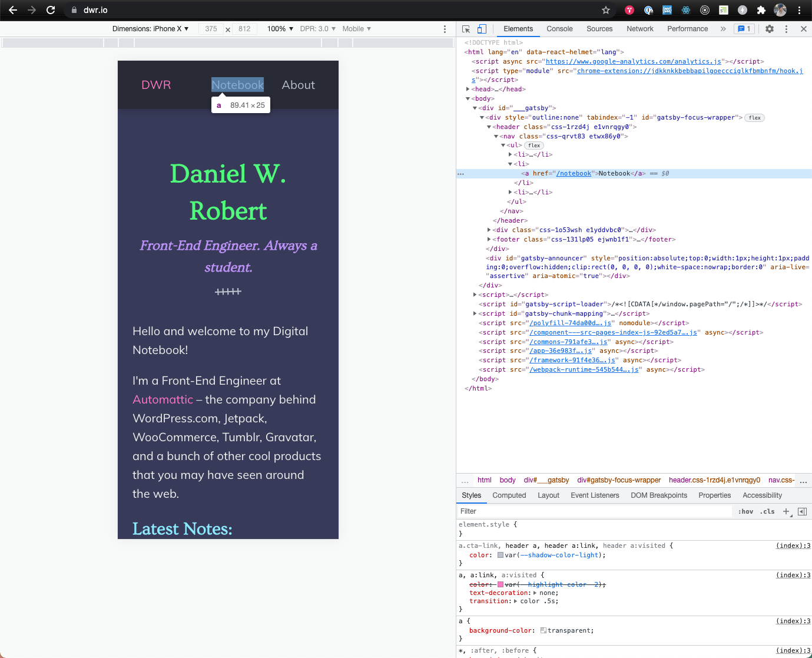Switch to the Performance tab
Screen dimensions: 812x658
point(688,29)
